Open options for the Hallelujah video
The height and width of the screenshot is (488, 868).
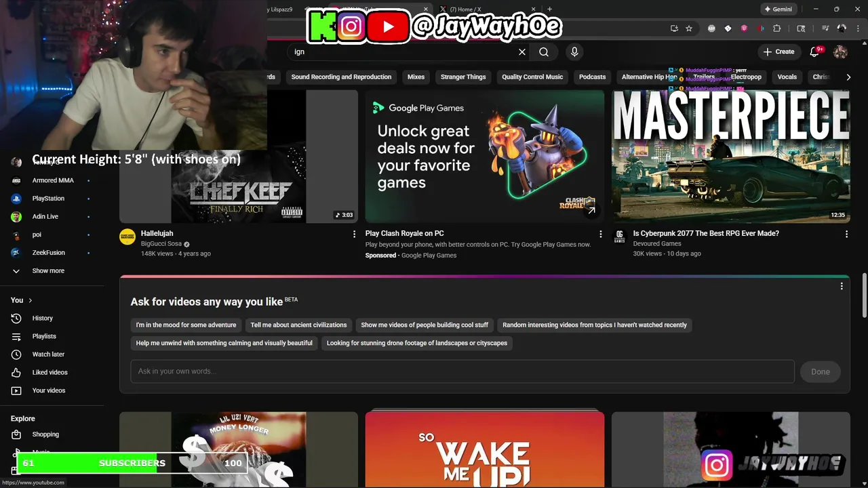(354, 234)
